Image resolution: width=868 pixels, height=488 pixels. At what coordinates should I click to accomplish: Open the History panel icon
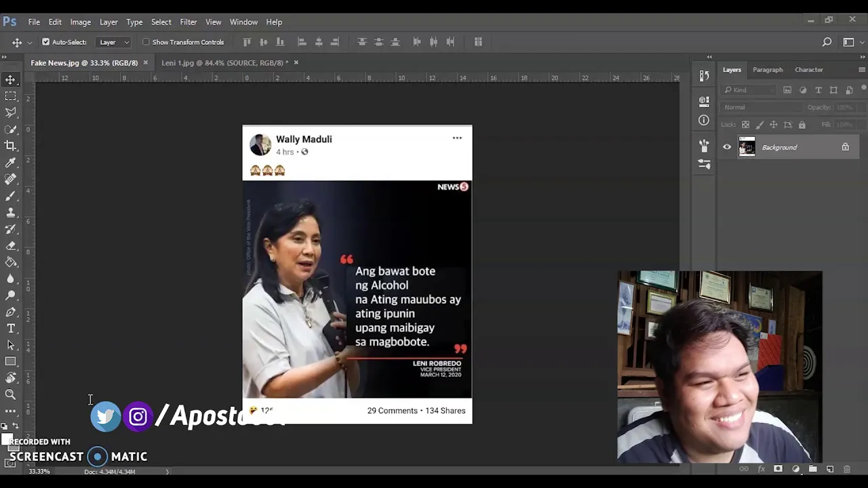(x=704, y=76)
